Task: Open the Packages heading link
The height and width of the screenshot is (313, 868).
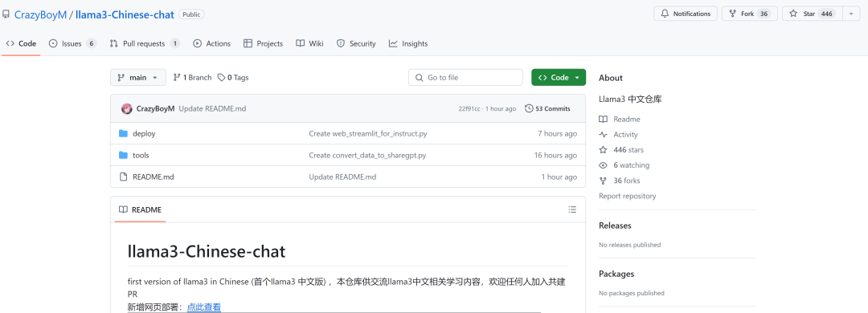Action: 616,274
